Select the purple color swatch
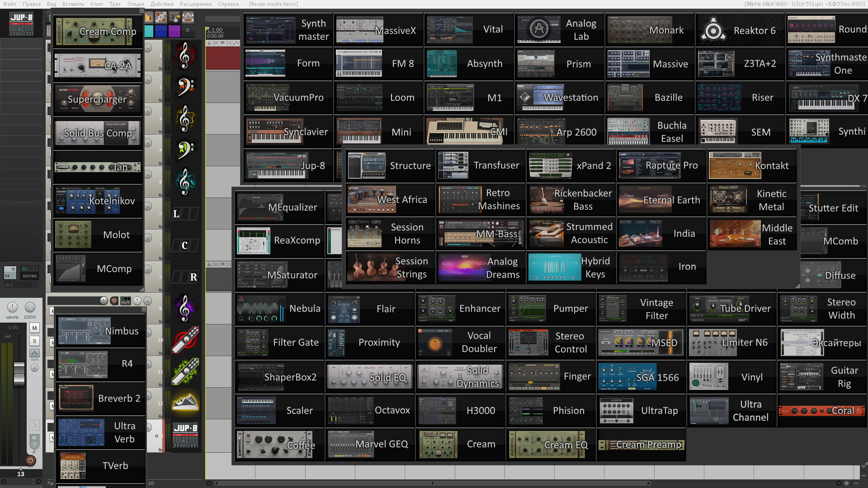This screenshot has width=868, height=488. [x=174, y=31]
